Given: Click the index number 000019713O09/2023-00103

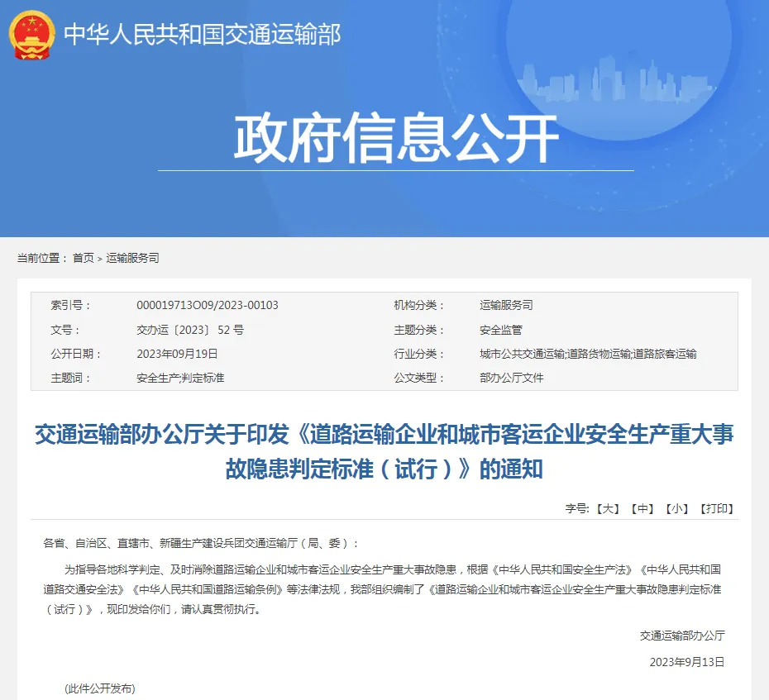Looking at the screenshot, I should 207,304.
